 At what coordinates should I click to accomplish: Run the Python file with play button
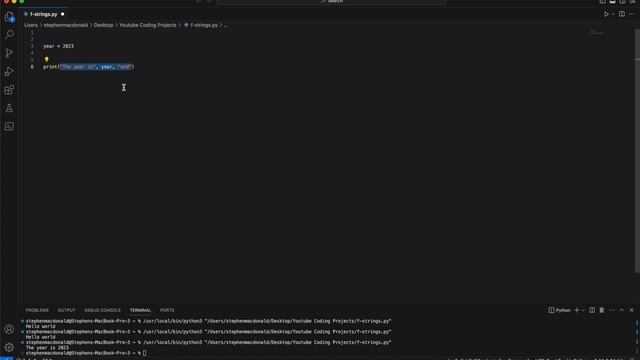(606, 14)
